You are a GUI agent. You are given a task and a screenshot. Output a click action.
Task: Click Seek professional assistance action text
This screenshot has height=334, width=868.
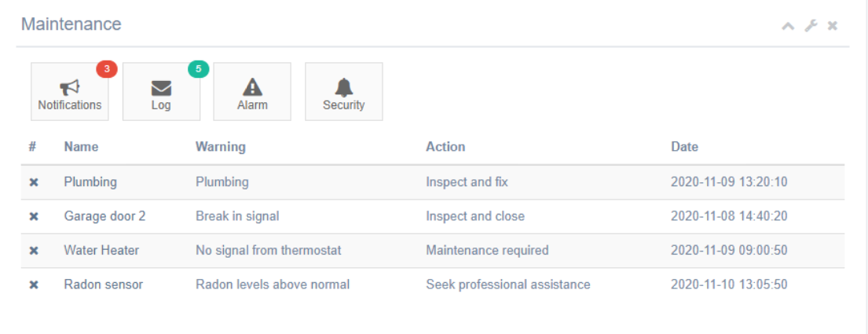pyautogui.click(x=507, y=284)
